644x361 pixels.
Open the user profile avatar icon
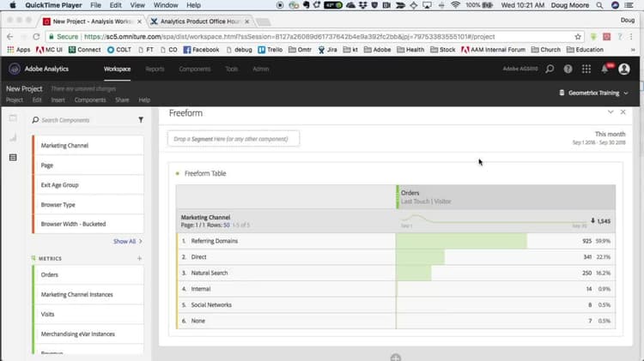coord(624,69)
